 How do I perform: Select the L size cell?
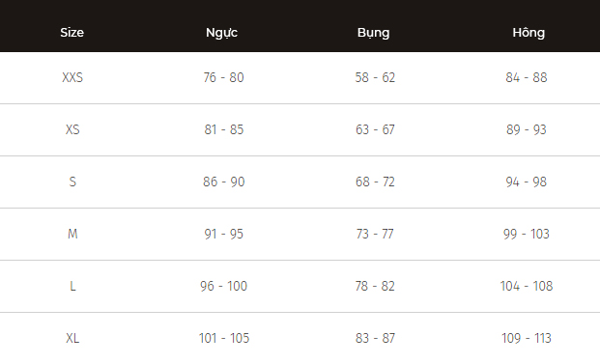coord(72,286)
